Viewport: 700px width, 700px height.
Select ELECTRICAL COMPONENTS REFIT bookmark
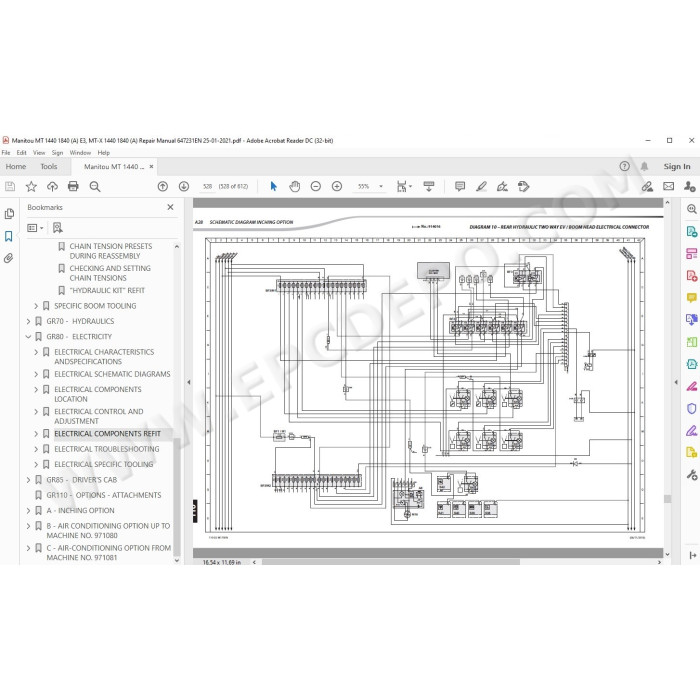point(107,433)
